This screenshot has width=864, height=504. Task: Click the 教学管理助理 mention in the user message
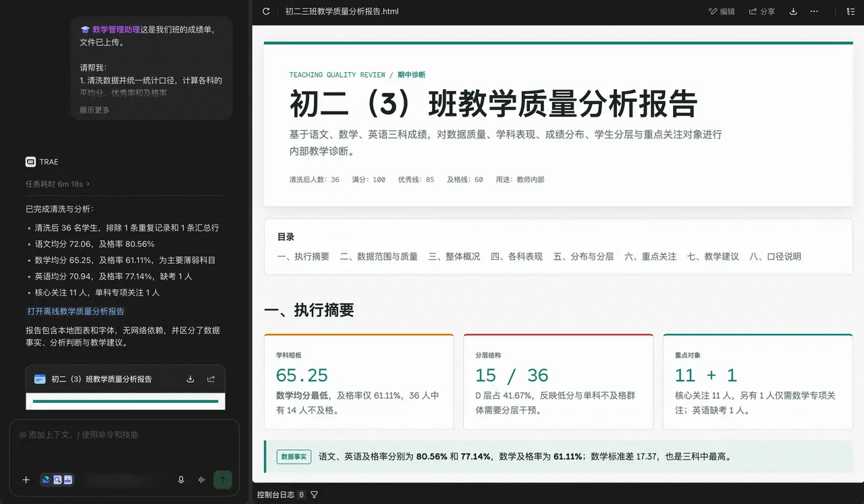point(115,30)
